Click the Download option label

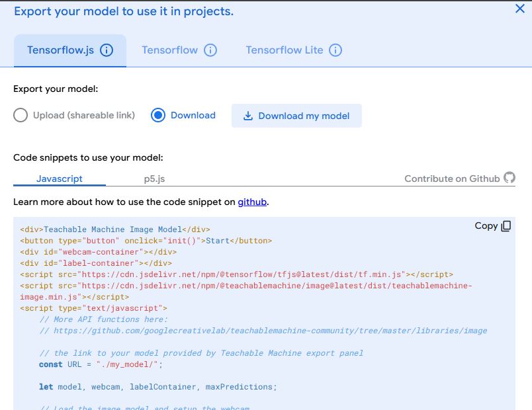tap(193, 115)
